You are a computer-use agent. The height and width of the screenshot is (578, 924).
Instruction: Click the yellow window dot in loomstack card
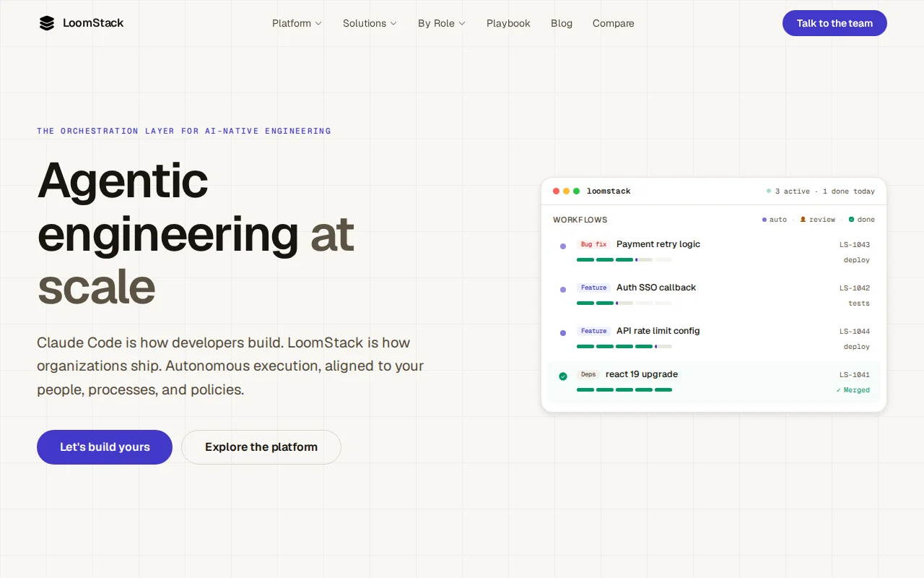click(566, 191)
